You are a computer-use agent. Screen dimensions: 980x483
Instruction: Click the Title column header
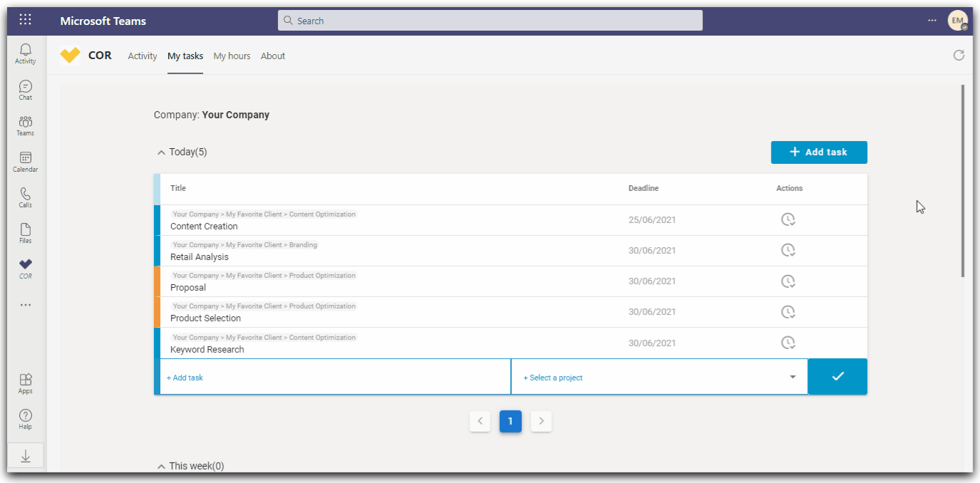(178, 188)
